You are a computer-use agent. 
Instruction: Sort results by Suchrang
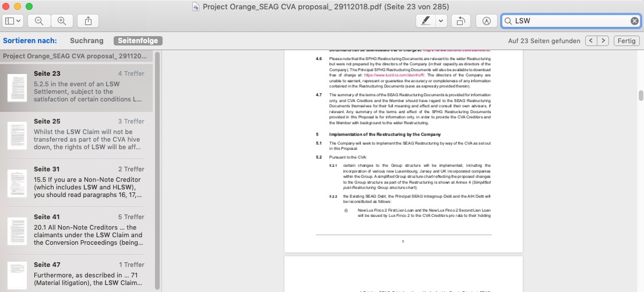click(87, 41)
